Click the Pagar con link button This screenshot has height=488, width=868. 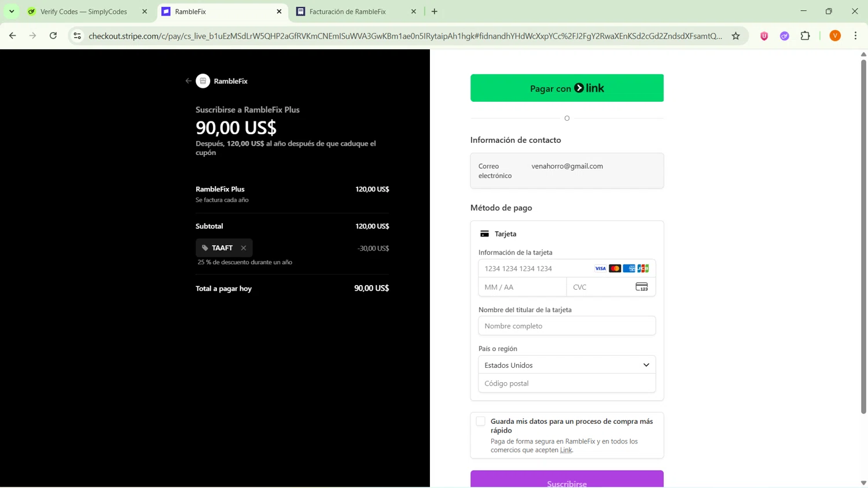pos(567,88)
